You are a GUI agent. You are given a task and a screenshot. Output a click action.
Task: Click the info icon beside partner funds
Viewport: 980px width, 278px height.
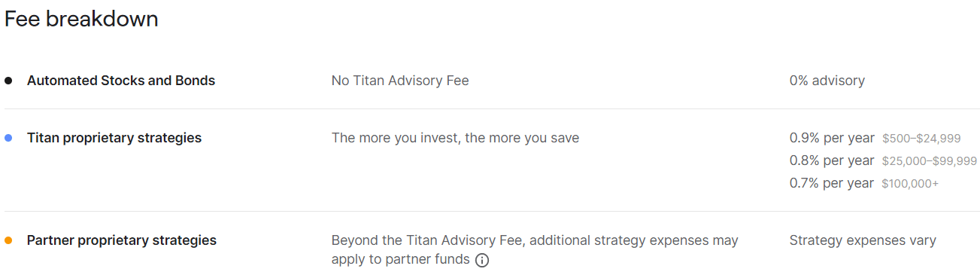pos(482,260)
